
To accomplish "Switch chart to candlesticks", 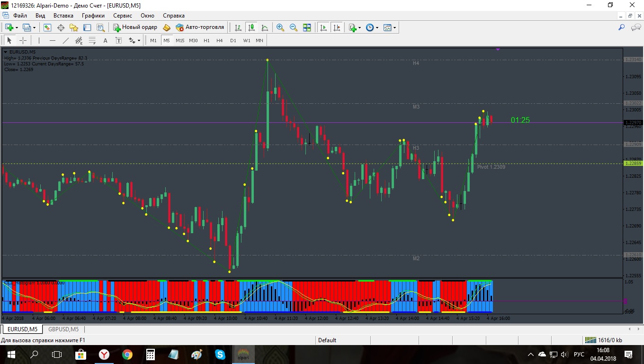I will [x=251, y=27].
